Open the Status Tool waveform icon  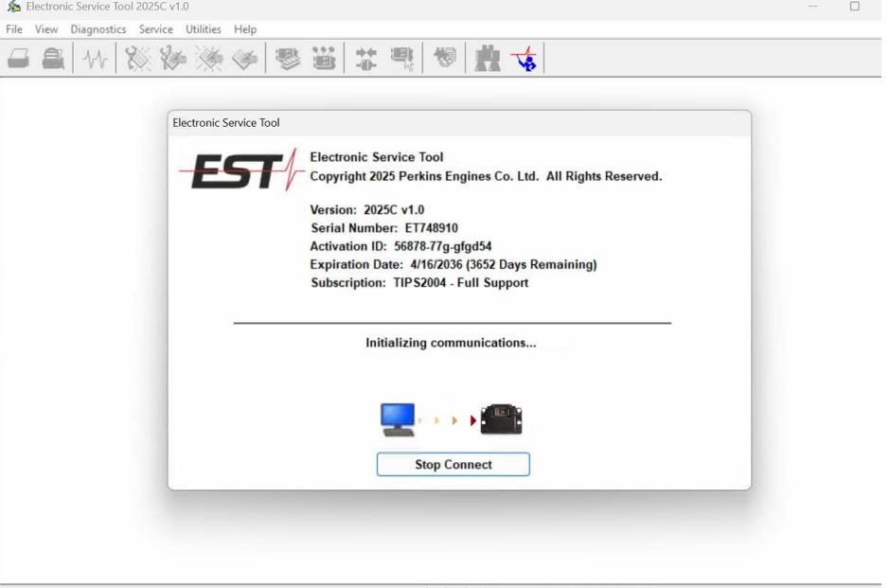click(x=95, y=59)
